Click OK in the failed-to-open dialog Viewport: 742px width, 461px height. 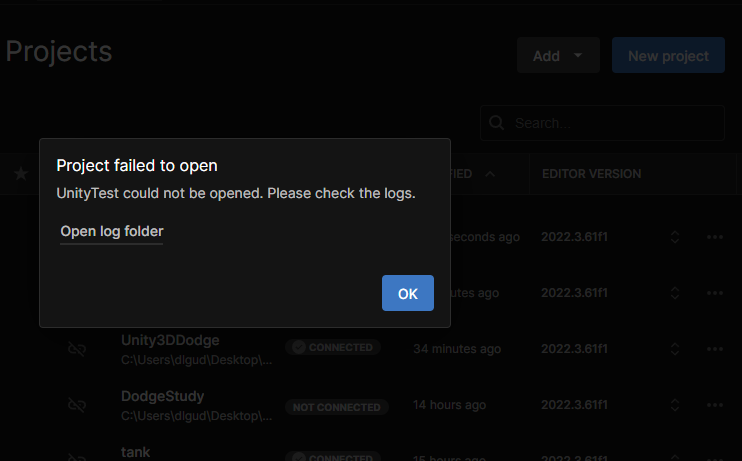coord(407,293)
